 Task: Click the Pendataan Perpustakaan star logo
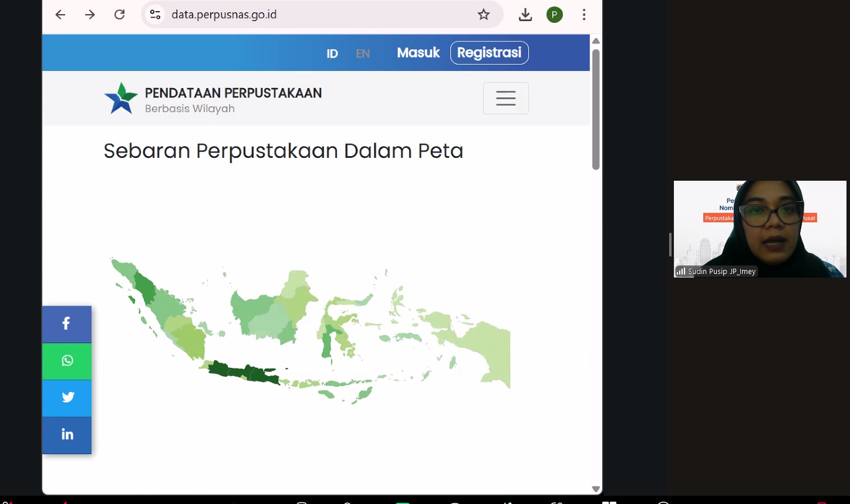pyautogui.click(x=120, y=98)
